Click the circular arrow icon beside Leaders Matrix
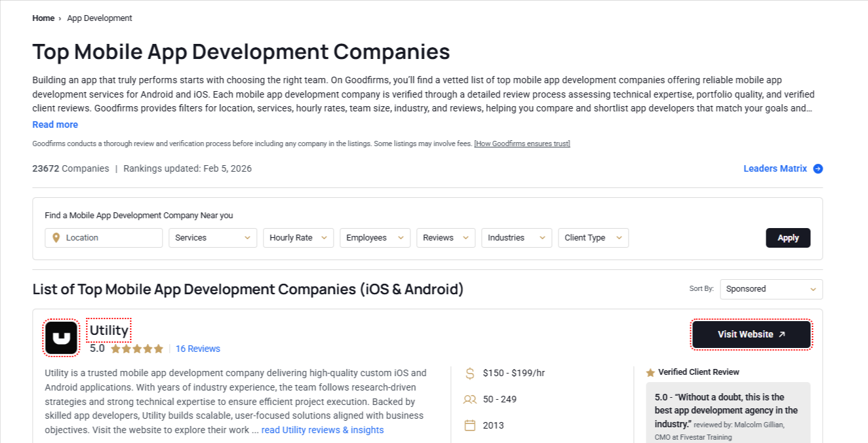Image resolution: width=868 pixels, height=443 pixels. coord(818,168)
